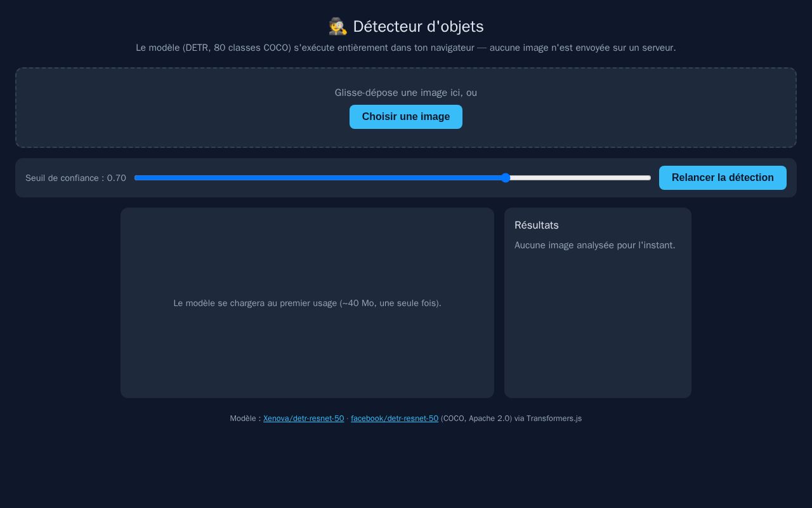Click the "Glisse-dépose une image ici, ou" text

coord(406,93)
